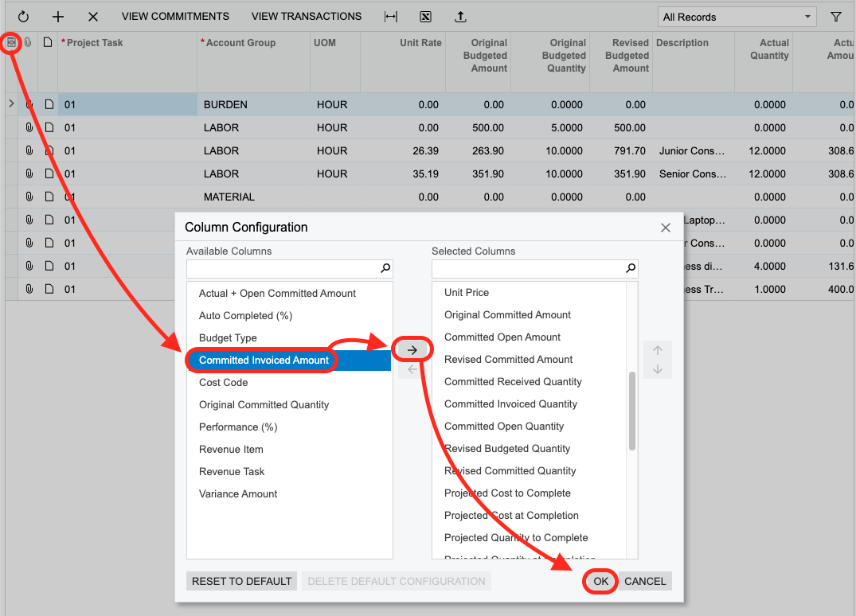Click the Reset to Default button
Viewport: 856px width, 616px height.
(241, 581)
